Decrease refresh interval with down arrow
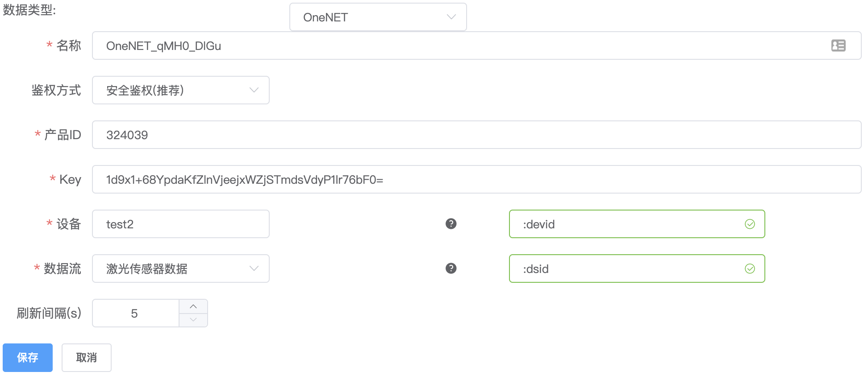The height and width of the screenshot is (380, 868). (x=193, y=320)
